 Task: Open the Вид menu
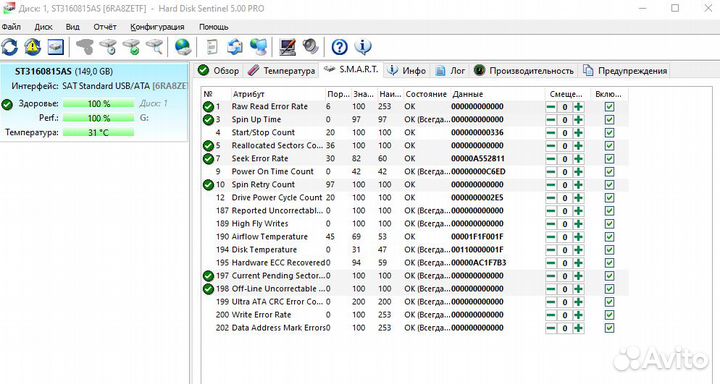tap(73, 27)
